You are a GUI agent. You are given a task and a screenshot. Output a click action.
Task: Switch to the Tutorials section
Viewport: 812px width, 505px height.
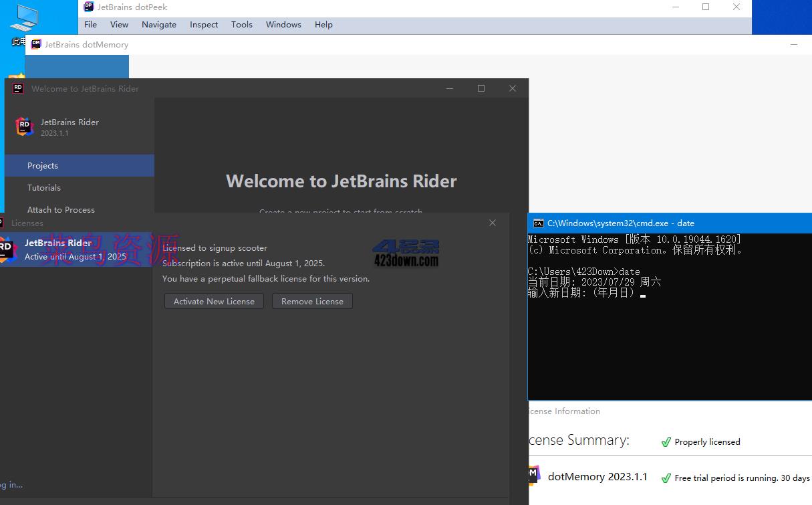pos(44,188)
